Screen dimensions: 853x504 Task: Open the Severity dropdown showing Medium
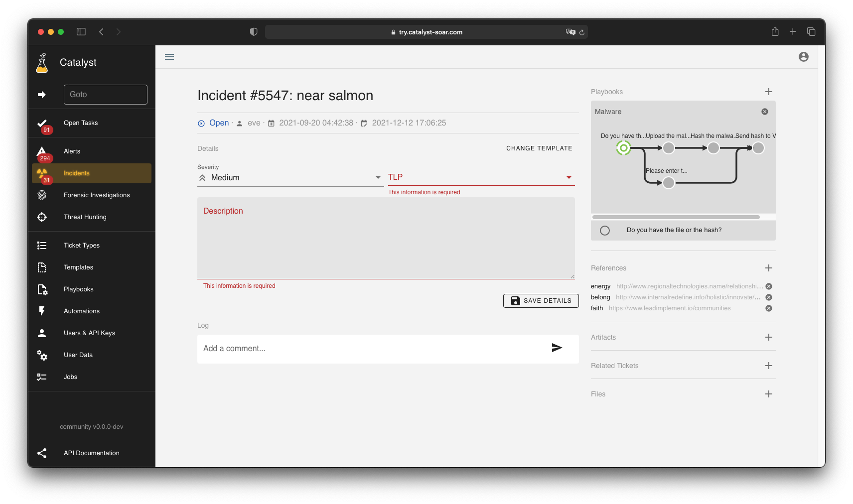point(290,178)
